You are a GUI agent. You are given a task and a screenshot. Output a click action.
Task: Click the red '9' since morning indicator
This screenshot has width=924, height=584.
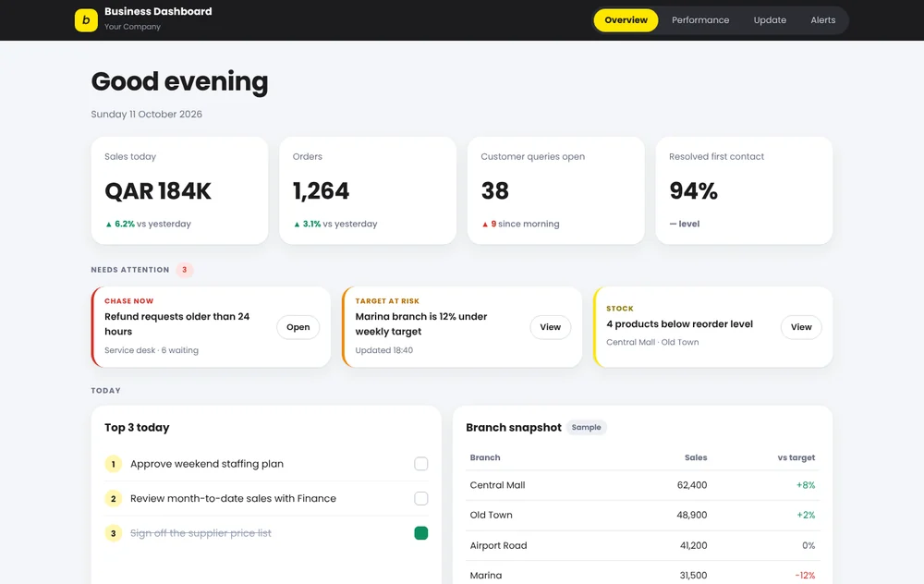tap(489, 224)
